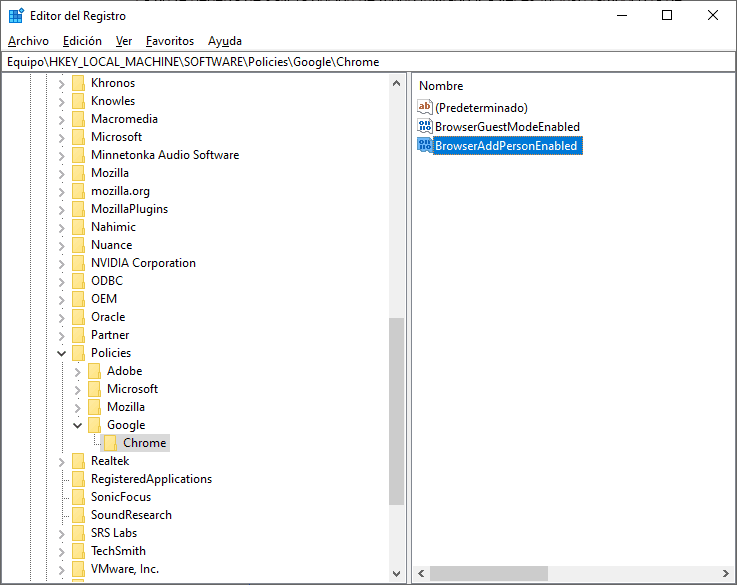Click the Nombre column header
Viewport: 737px width, 585px height.
[x=441, y=86]
